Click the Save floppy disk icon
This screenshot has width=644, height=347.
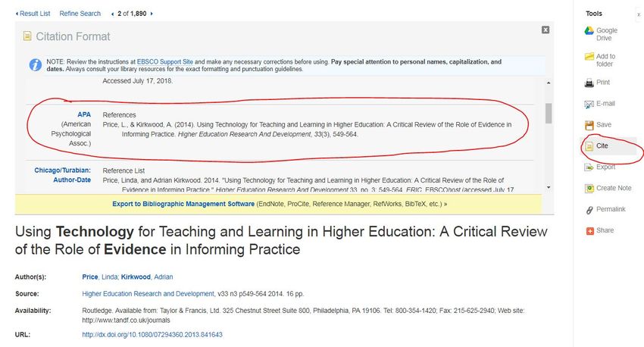pyautogui.click(x=589, y=125)
